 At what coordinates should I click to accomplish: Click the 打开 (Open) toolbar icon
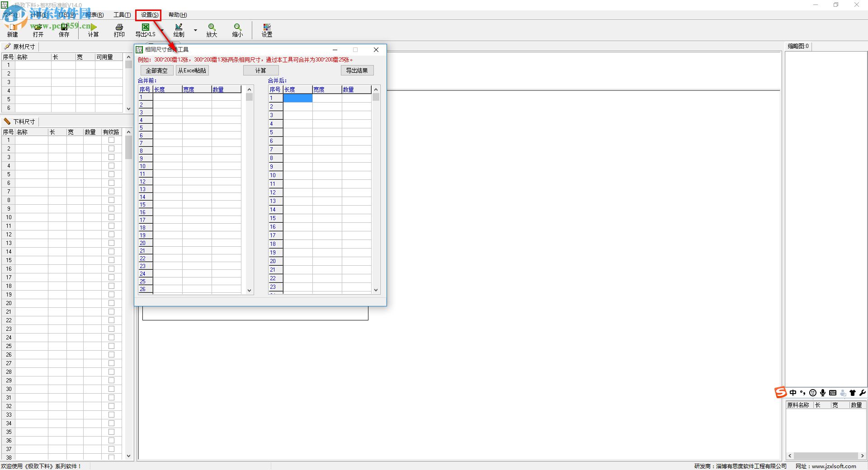[38, 30]
